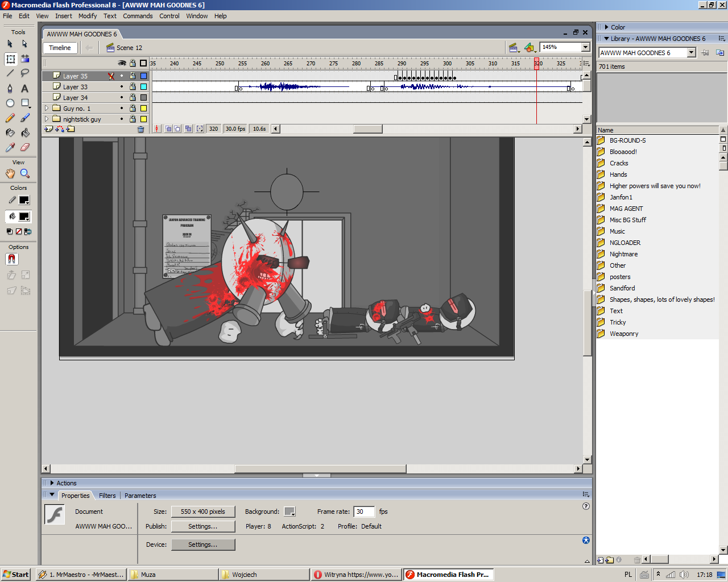This screenshot has height=582, width=728.
Task: Select the Gradient Transform tool
Action: 25,59
